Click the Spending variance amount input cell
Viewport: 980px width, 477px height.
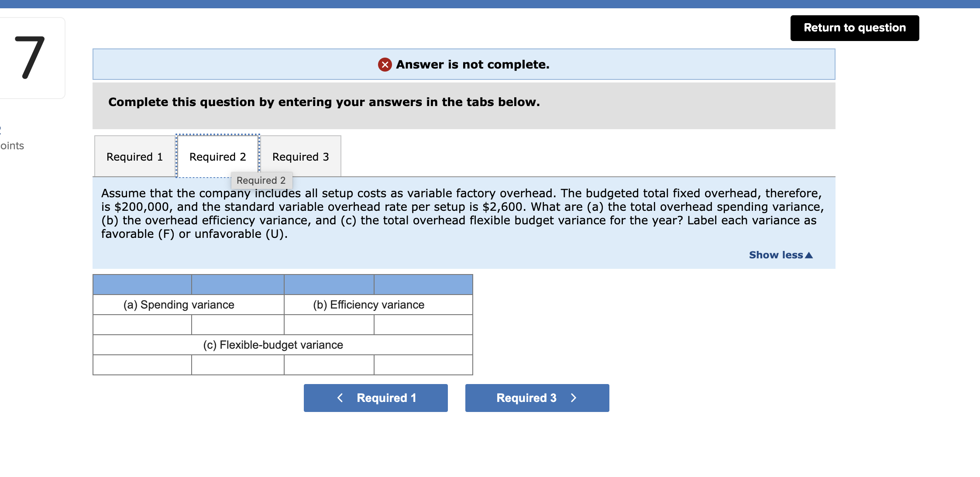(x=142, y=325)
